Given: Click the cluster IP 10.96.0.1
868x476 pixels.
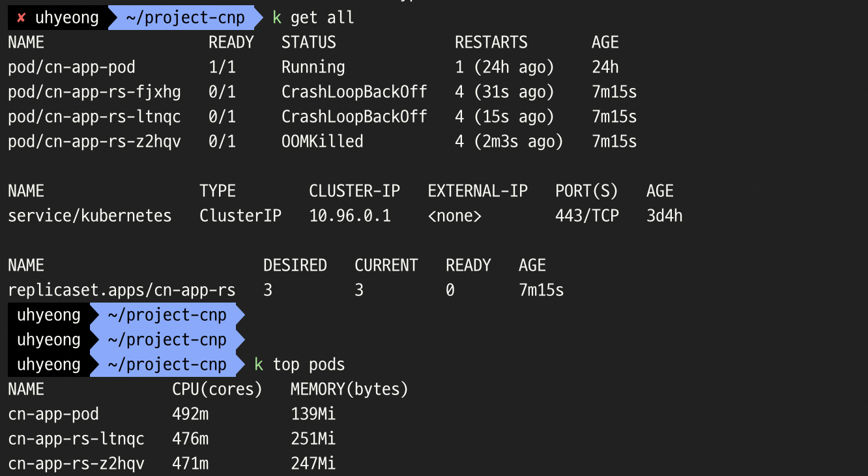Looking at the screenshot, I should coord(350,216).
